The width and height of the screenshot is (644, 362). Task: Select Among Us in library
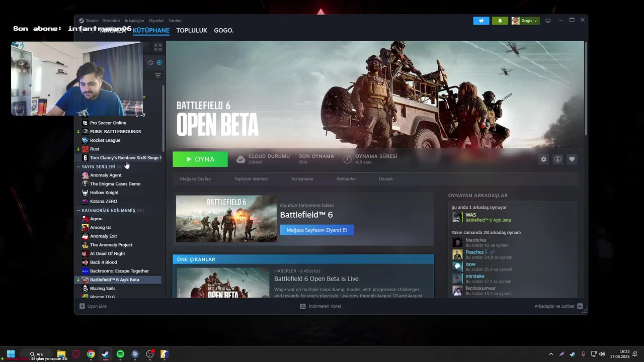tap(119, 227)
